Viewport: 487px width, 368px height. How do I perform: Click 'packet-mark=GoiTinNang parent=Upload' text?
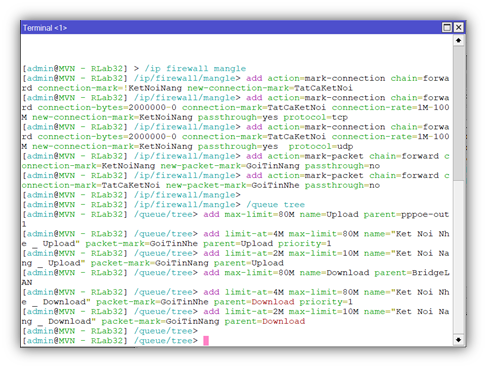tap(187, 263)
